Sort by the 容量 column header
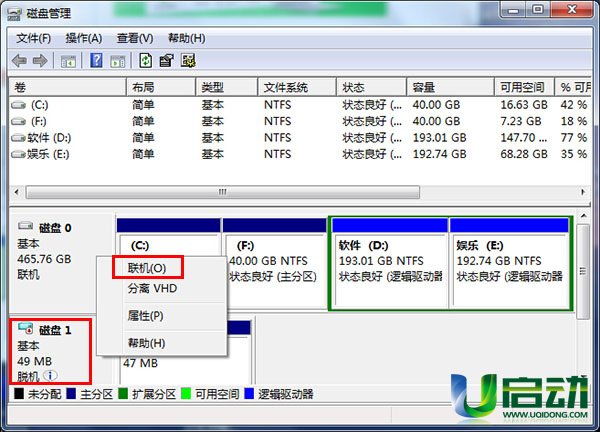The image size is (600, 432). pos(450,87)
